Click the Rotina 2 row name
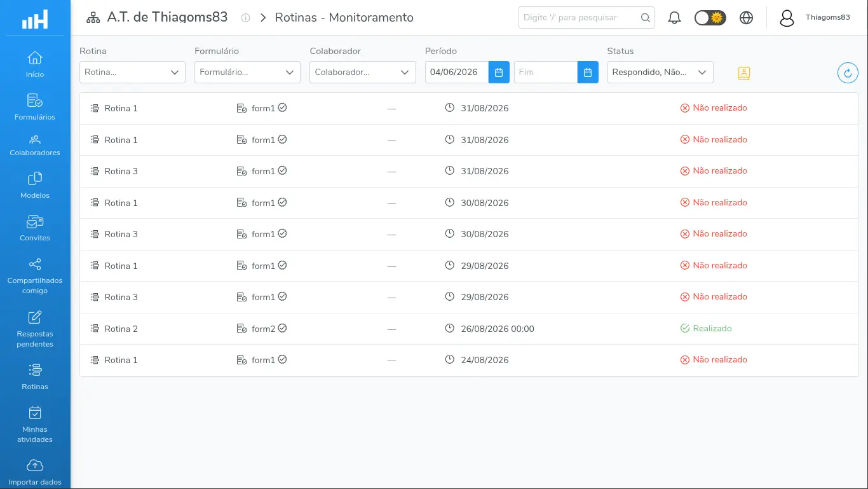 click(121, 329)
